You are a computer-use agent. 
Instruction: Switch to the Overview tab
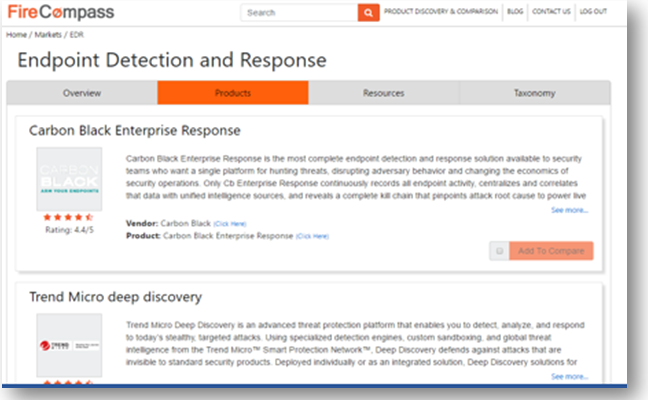click(82, 93)
